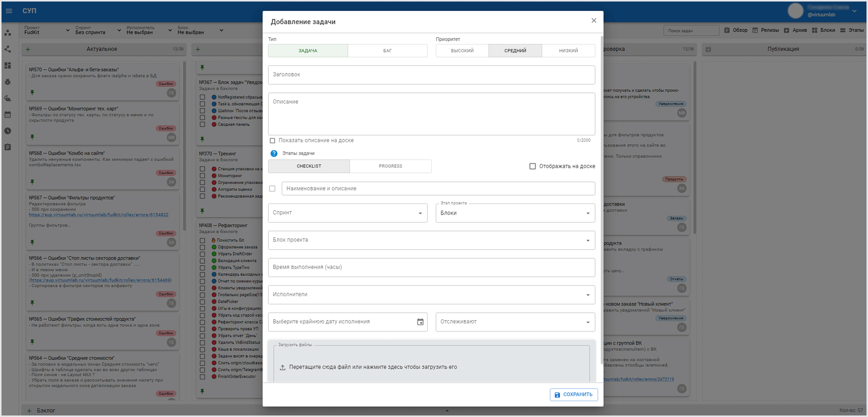The image size is (868, 417).
Task: Click the clock icon in left sidebar
Action: pyautogui.click(x=8, y=131)
